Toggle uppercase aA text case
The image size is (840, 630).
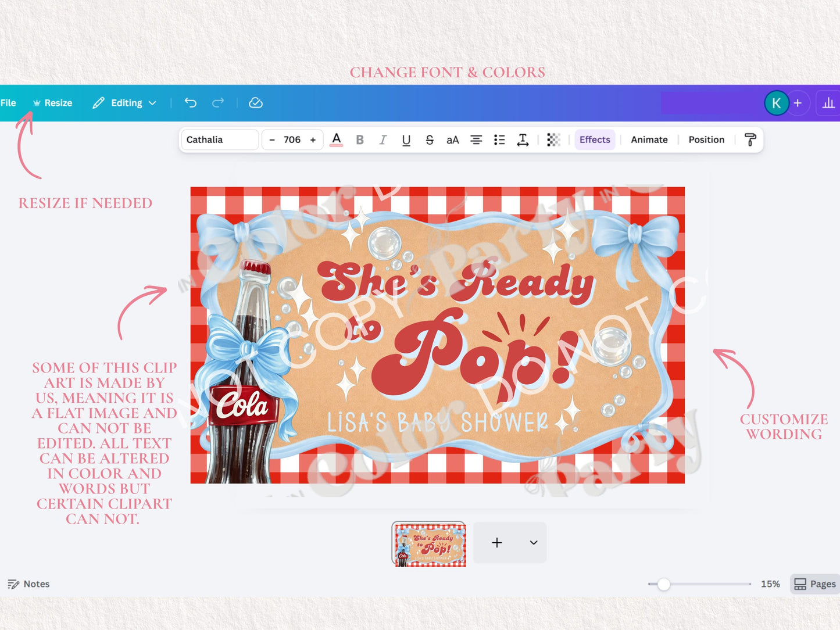click(x=453, y=139)
